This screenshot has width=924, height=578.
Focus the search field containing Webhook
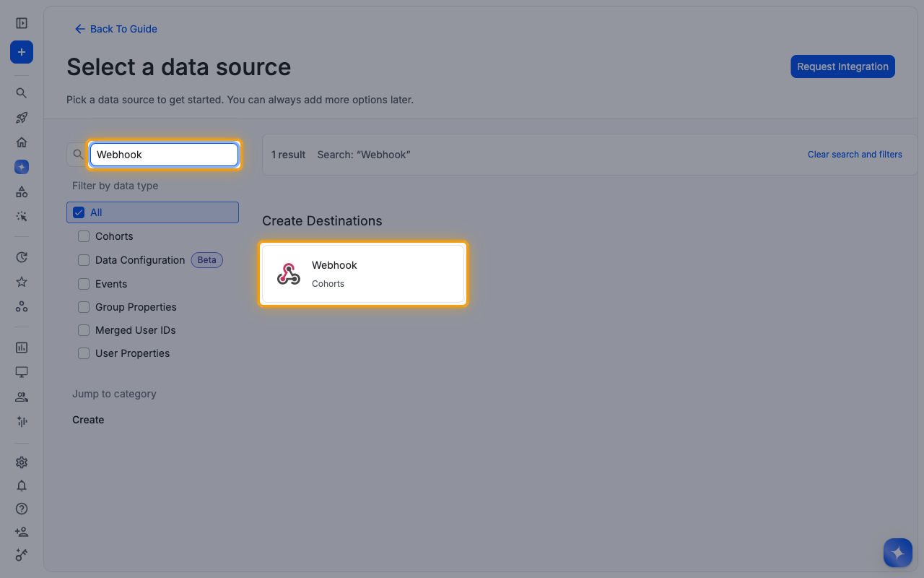pyautogui.click(x=164, y=155)
